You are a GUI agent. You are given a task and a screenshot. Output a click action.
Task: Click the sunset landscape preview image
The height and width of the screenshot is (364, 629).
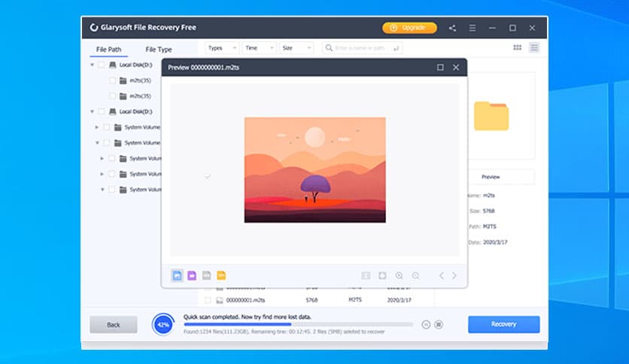click(x=315, y=170)
